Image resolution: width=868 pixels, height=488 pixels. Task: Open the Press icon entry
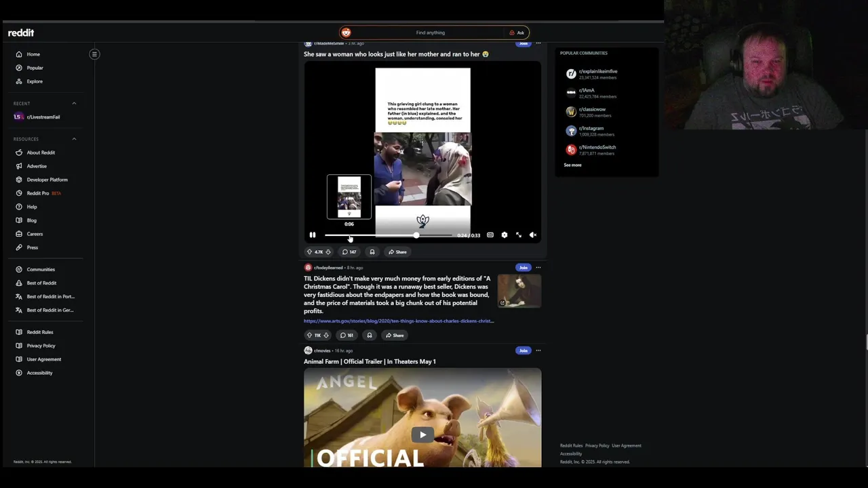(x=19, y=247)
